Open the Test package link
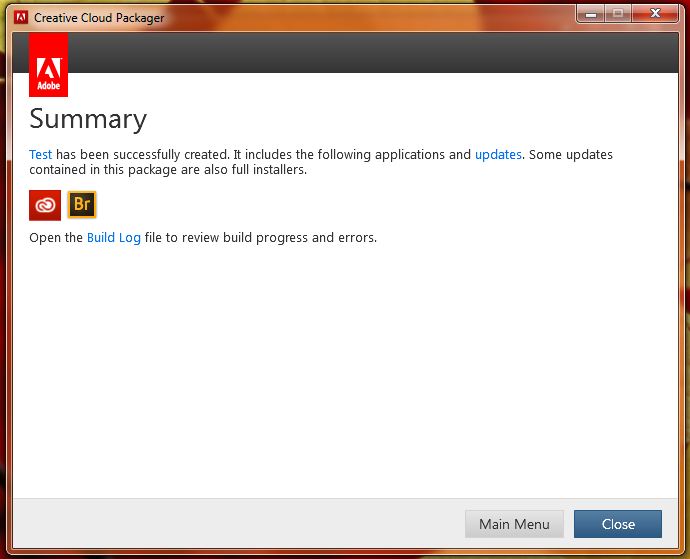 [x=40, y=154]
